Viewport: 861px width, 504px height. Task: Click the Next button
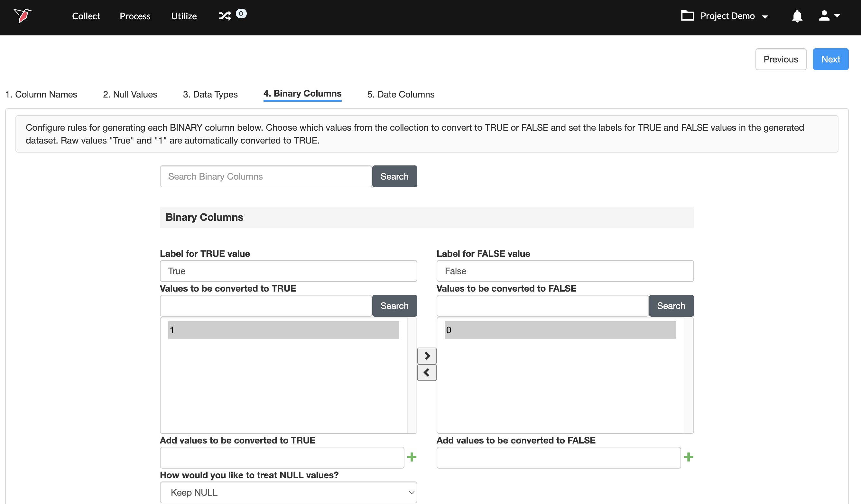coord(830,59)
